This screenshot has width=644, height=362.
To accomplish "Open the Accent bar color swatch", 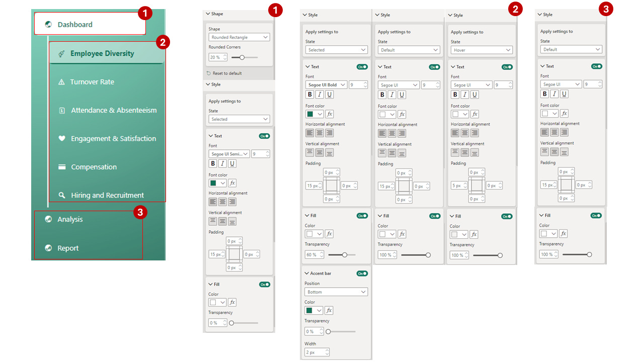I will tap(314, 311).
